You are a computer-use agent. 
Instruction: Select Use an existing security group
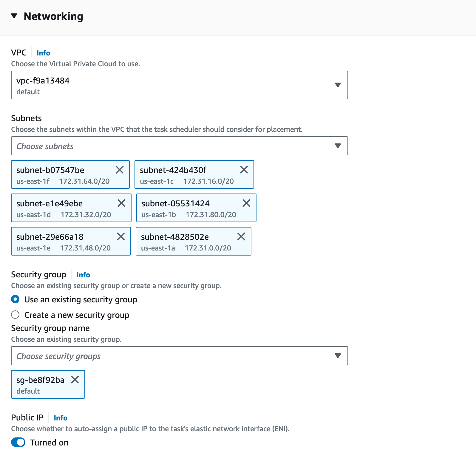16,299
